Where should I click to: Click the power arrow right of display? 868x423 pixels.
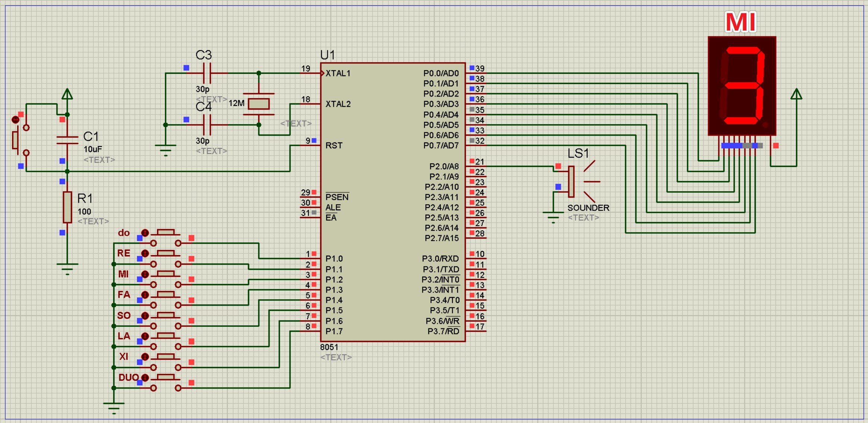(x=796, y=95)
